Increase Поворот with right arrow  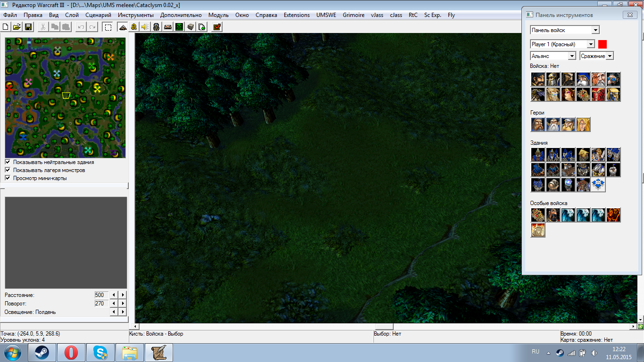coord(123,304)
